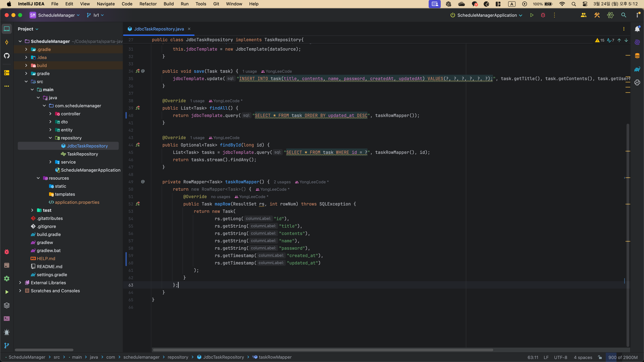Click the UTF-8 encoding status widget
This screenshot has width=644, height=362.
tap(560, 357)
